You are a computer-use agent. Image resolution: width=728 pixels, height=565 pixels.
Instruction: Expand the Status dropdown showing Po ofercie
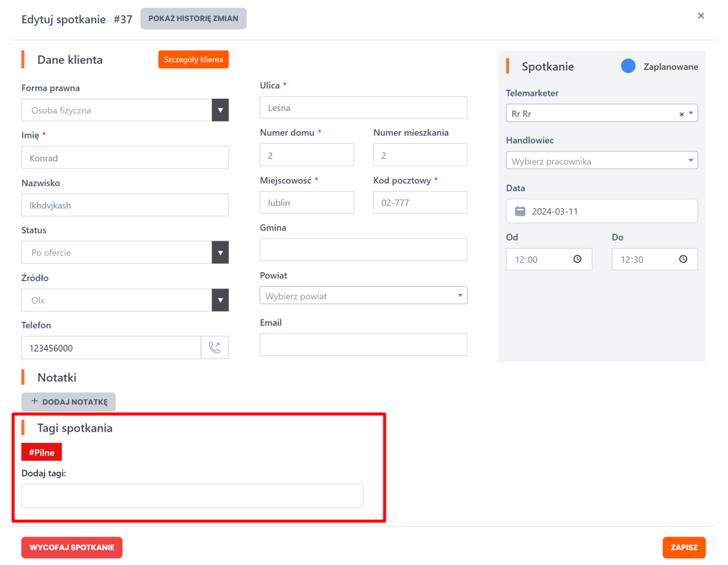(220, 253)
